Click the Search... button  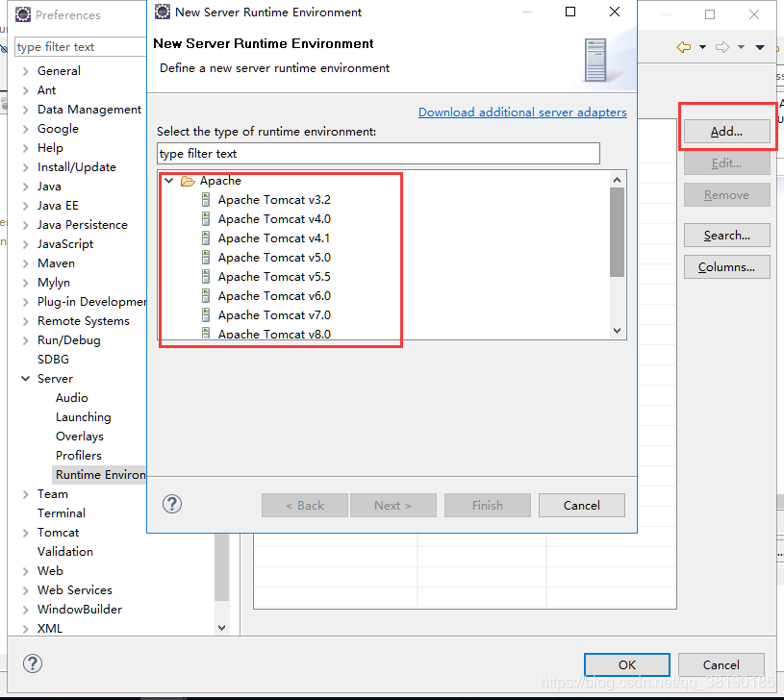726,236
